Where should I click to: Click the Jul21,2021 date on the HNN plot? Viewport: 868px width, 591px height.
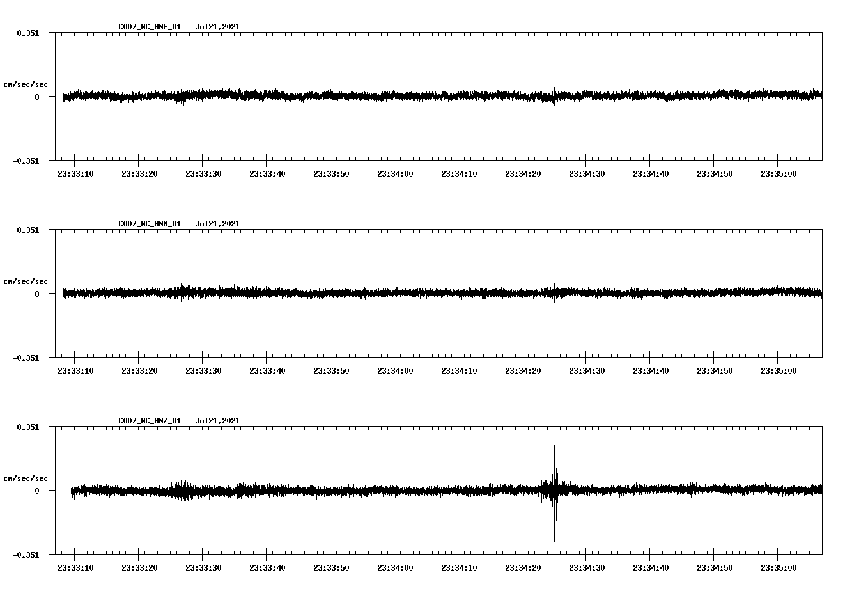tap(217, 224)
